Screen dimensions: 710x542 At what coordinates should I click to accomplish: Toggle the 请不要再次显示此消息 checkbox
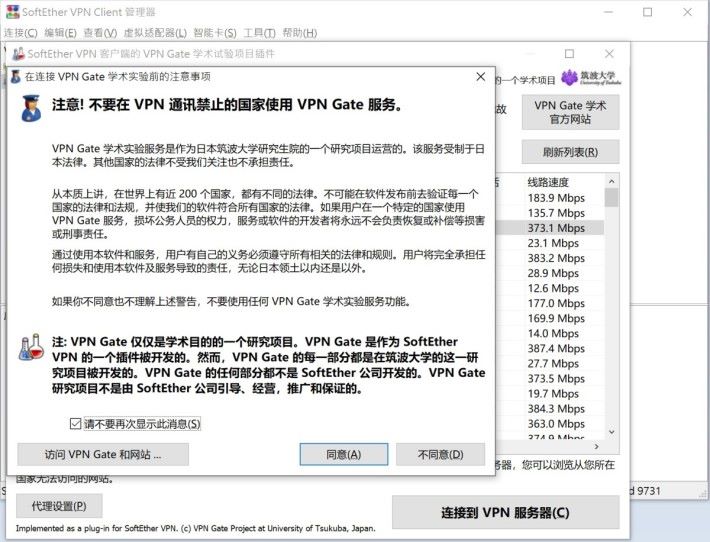coord(75,424)
